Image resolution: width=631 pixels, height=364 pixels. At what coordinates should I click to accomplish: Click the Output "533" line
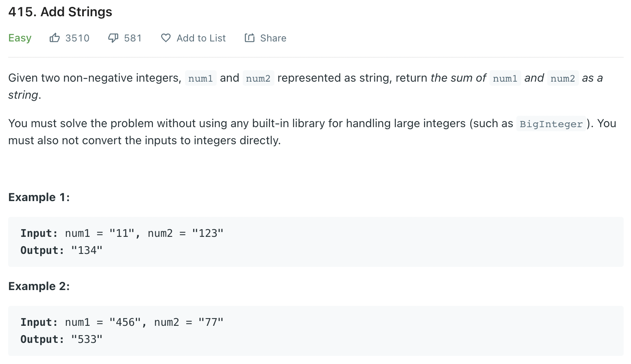[x=61, y=339]
